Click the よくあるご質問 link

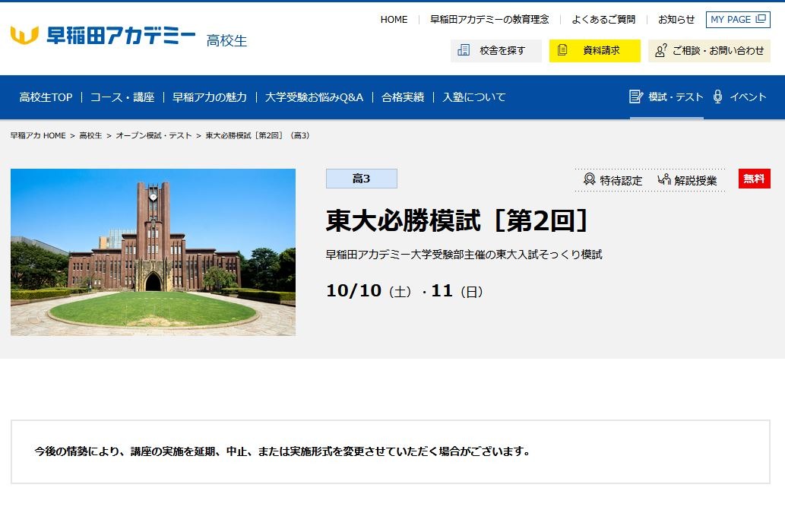pos(606,19)
